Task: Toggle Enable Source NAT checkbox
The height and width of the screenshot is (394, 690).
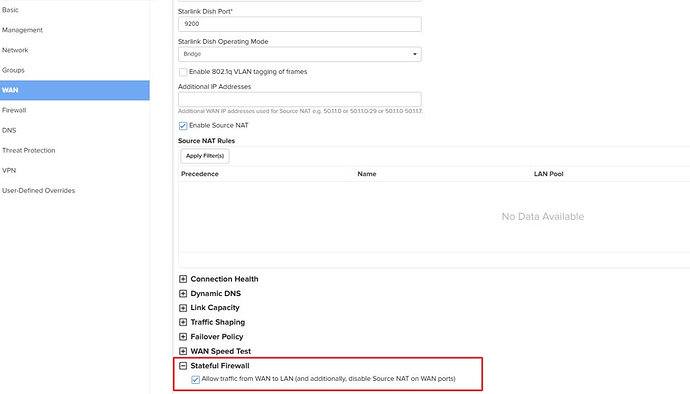Action: (183, 126)
